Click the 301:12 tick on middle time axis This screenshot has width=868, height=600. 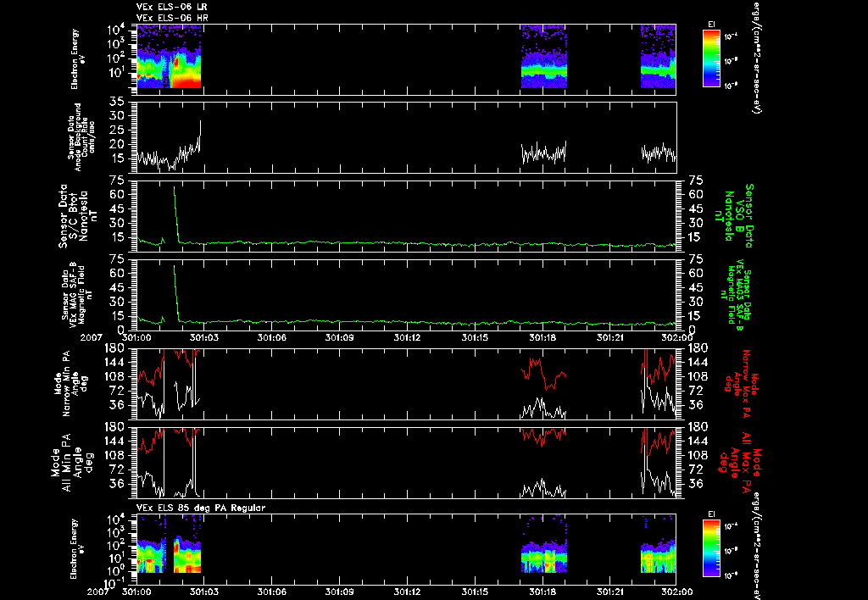coord(408,337)
